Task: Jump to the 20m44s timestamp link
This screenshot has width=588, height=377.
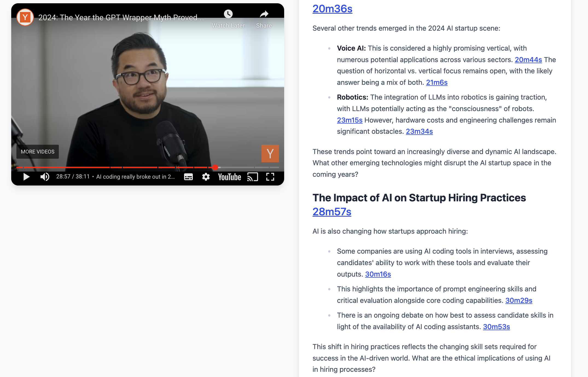Action: tap(528, 60)
